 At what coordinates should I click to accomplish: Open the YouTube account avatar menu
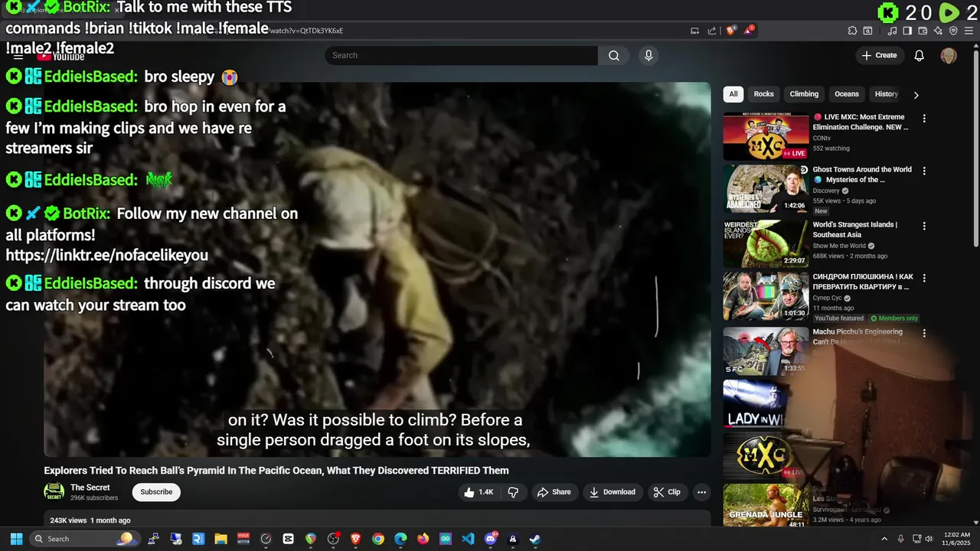point(949,55)
